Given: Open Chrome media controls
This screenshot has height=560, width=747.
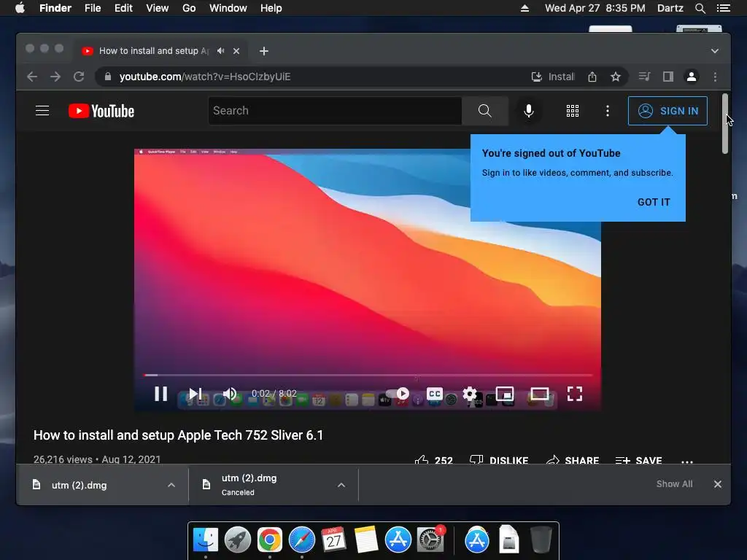Looking at the screenshot, I should pos(644,77).
